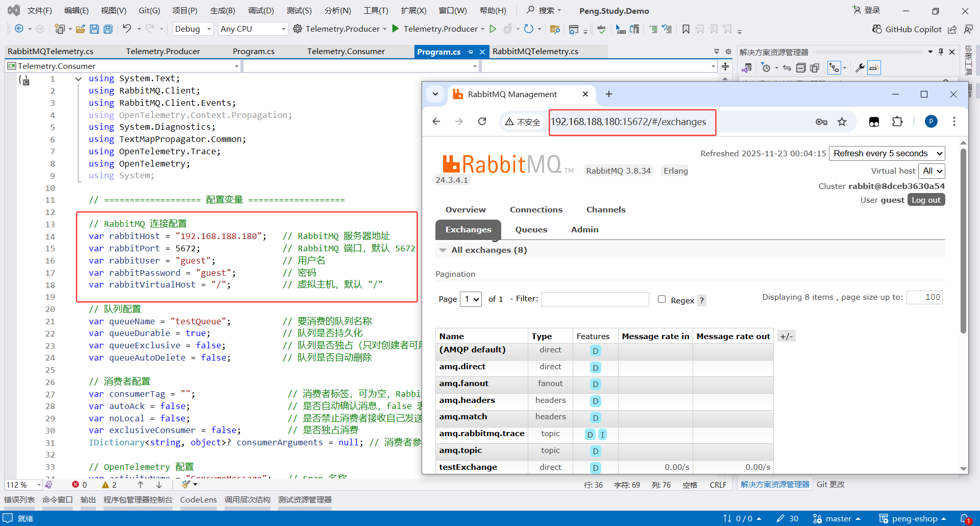Click the errors count indicator in editor footer
The image size is (980, 526).
click(x=79, y=485)
